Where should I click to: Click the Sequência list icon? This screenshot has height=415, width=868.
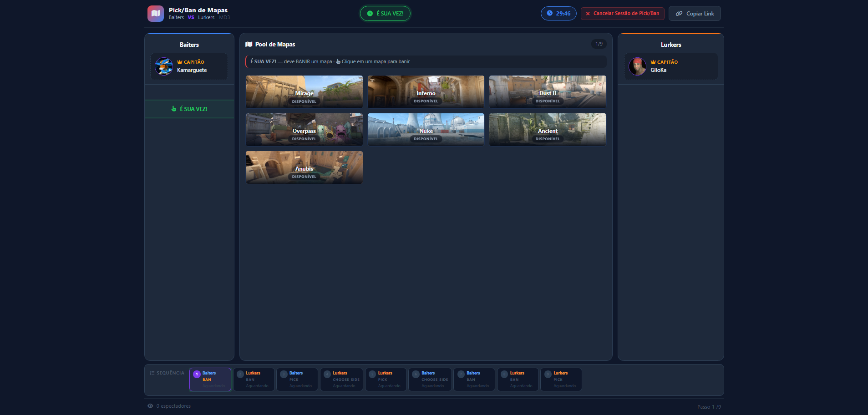152,373
